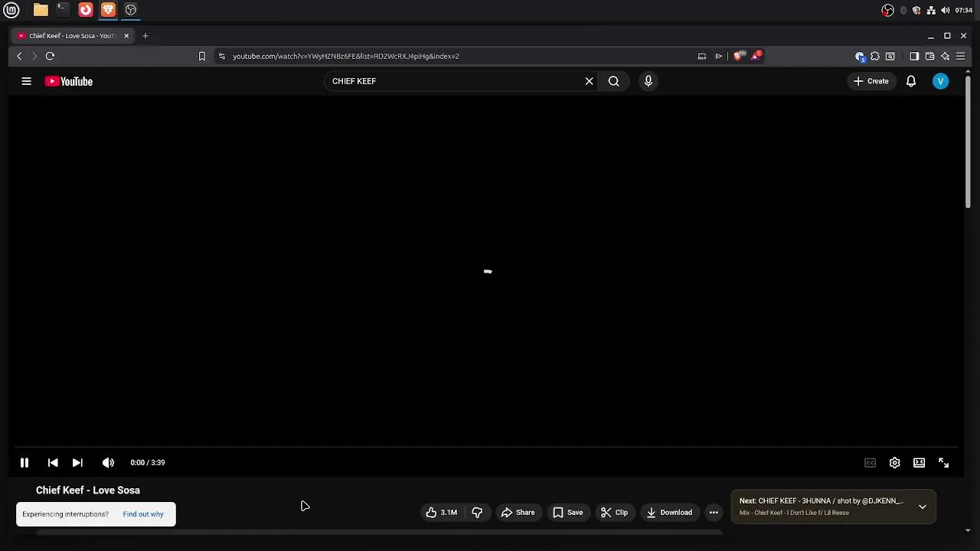Viewport: 980px width, 551px height.
Task: Open the network connections tray icon
Action: point(931,10)
